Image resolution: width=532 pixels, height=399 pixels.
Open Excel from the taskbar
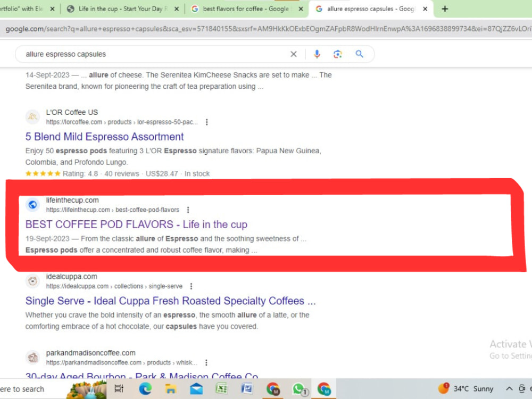coord(221,388)
